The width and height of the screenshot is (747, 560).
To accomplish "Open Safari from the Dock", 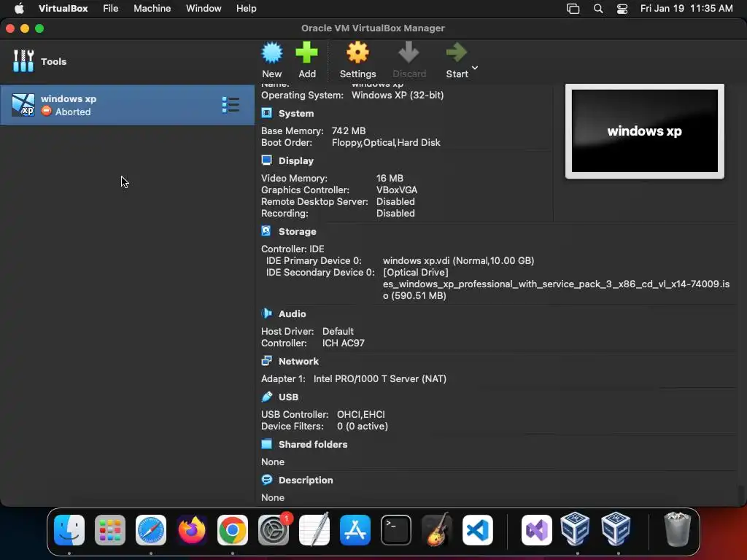I will coord(151,530).
